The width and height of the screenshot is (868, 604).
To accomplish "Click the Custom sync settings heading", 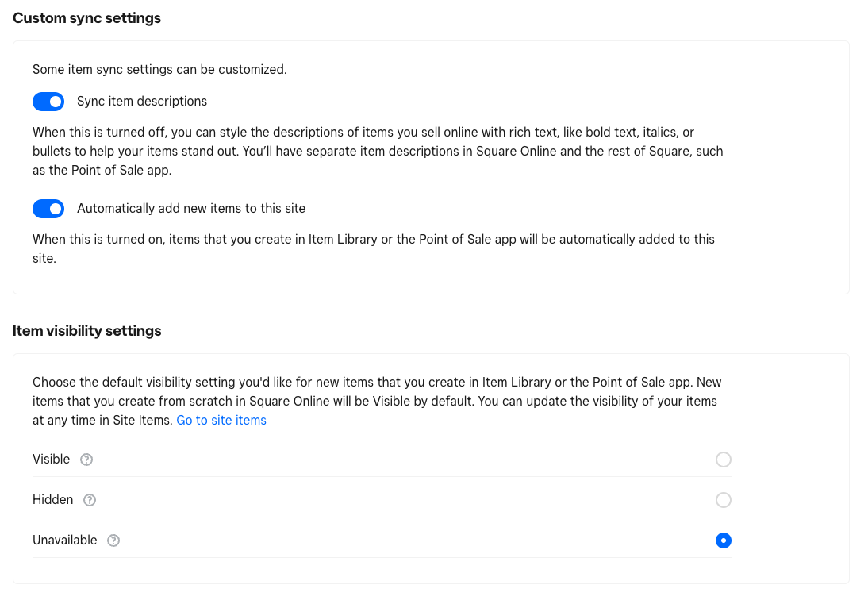I will coord(86,18).
